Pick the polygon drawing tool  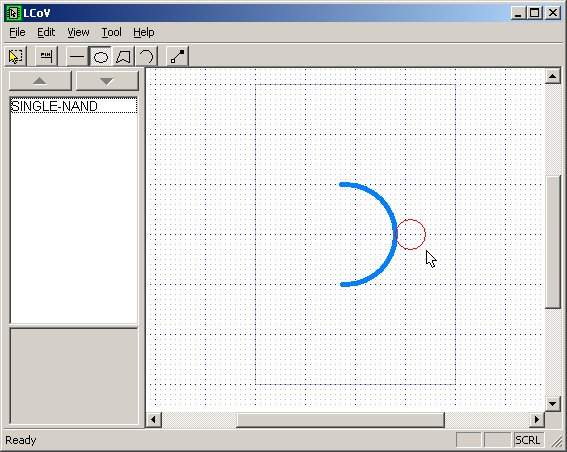[x=123, y=56]
